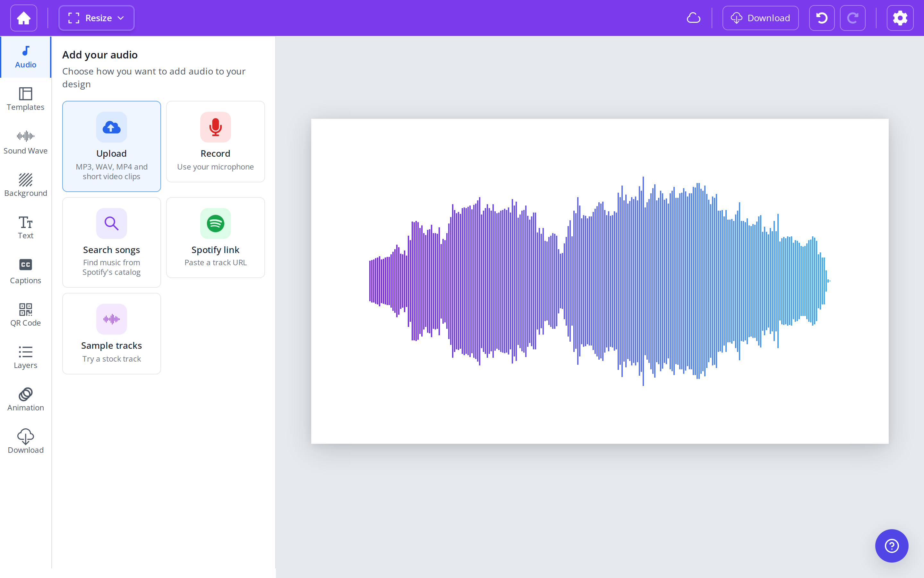
Task: Open the Animation panel
Action: [26, 399]
